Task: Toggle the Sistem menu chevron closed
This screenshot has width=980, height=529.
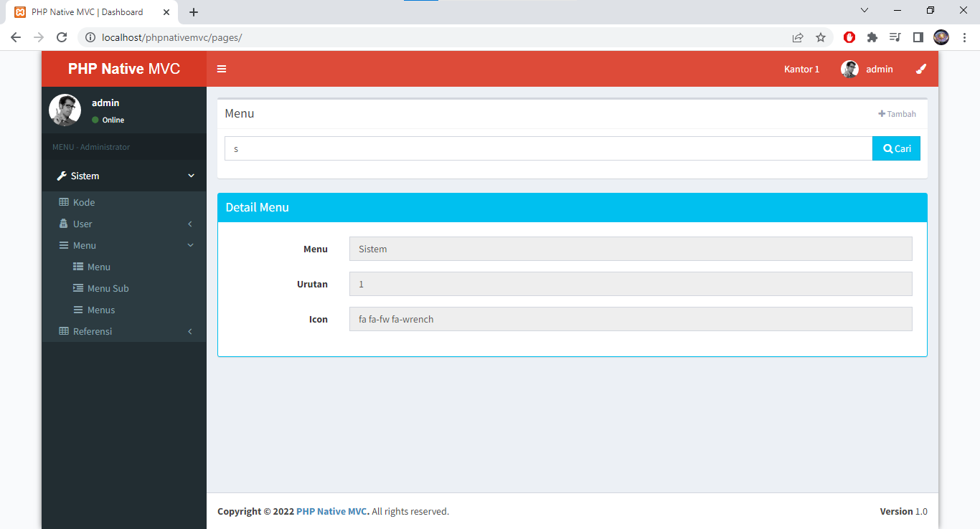Action: tap(191, 176)
